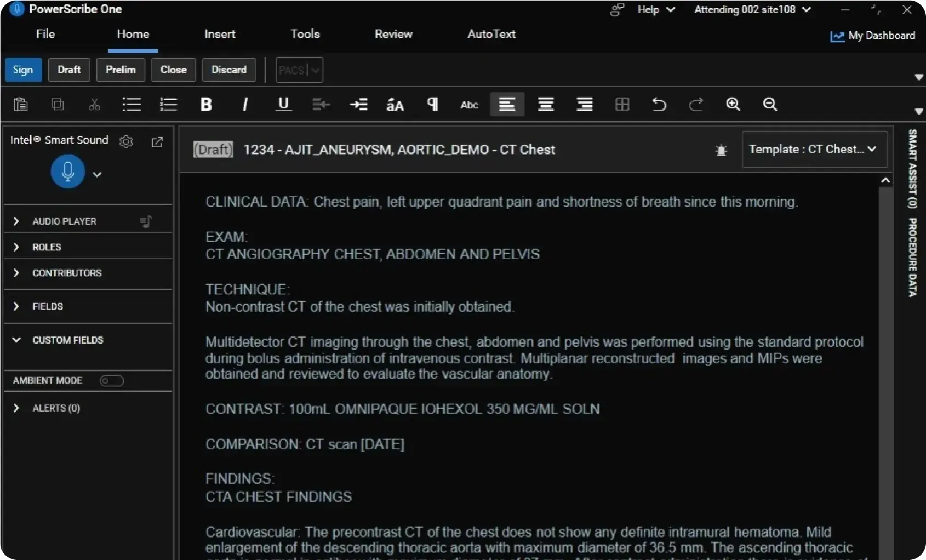
Task: Click the report scrollbar up arrow
Action: click(885, 180)
